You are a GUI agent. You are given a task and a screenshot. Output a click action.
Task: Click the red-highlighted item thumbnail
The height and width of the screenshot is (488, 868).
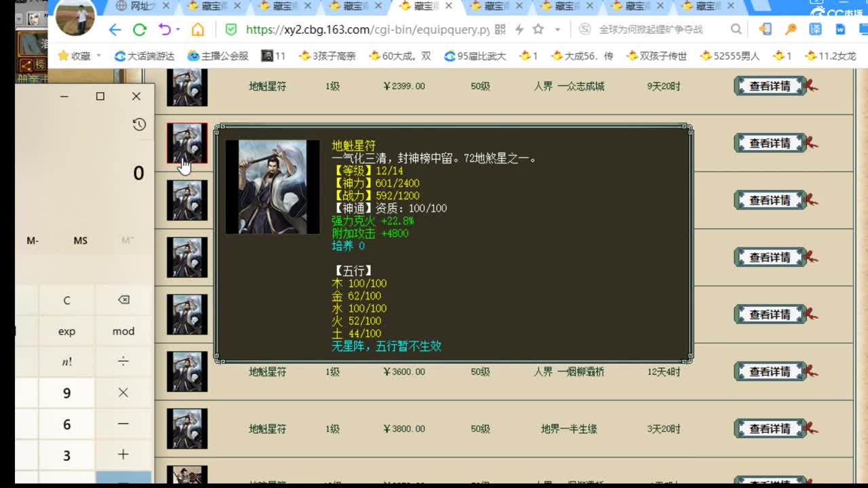tap(187, 143)
